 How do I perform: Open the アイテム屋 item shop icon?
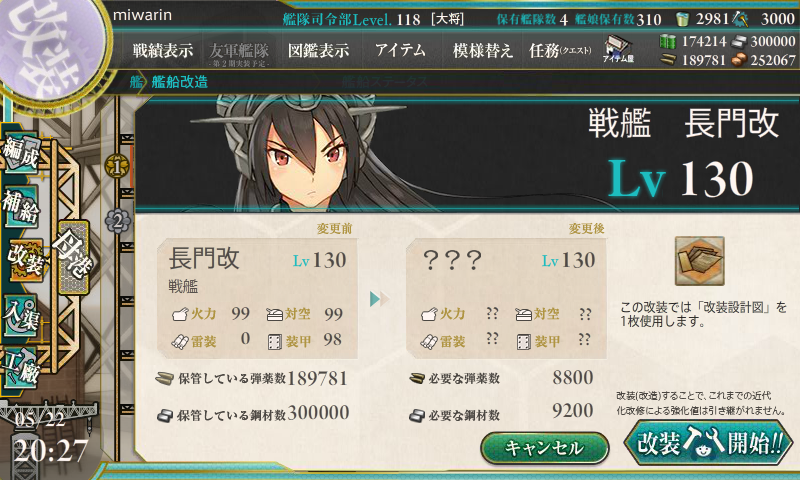pos(618,49)
